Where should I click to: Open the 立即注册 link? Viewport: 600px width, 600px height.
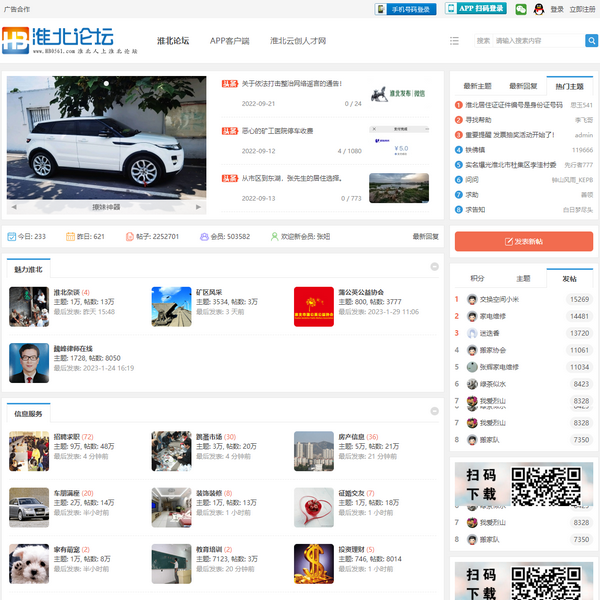pyautogui.click(x=582, y=9)
